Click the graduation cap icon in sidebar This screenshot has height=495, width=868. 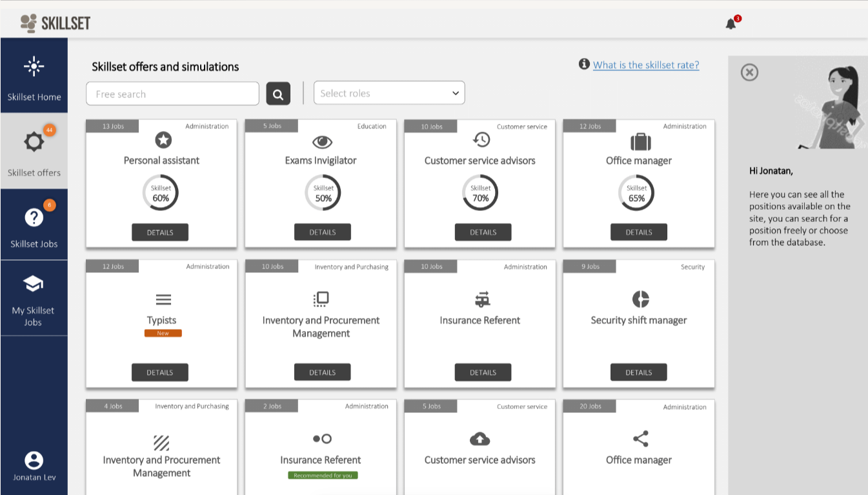click(x=34, y=283)
